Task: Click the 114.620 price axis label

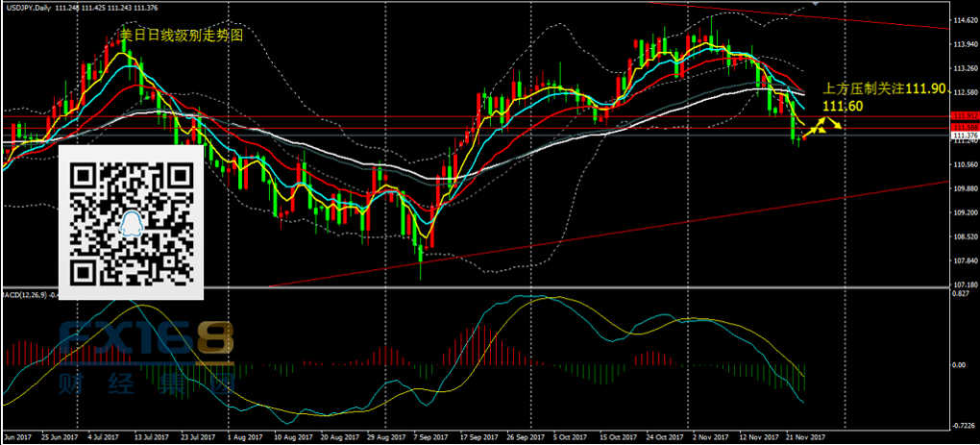Action: pyautogui.click(x=964, y=20)
